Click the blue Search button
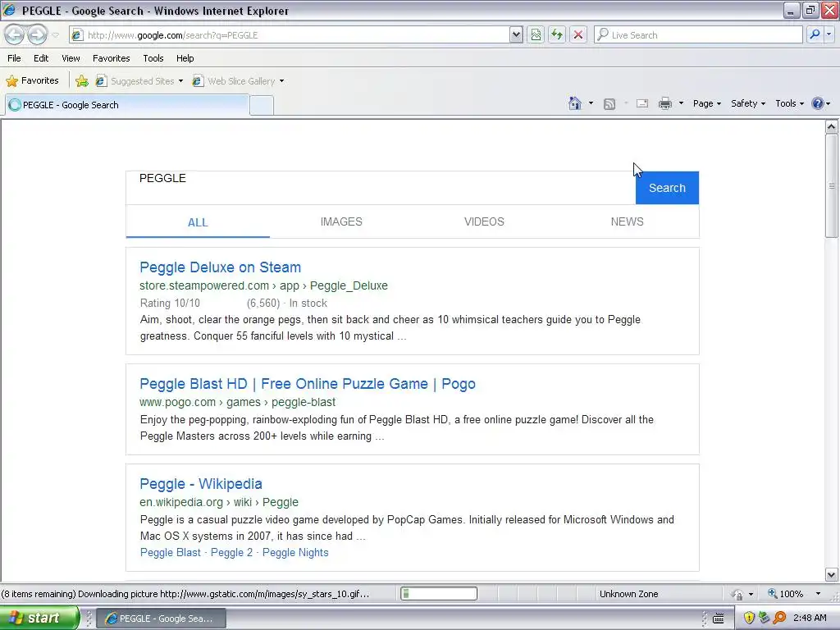 point(667,188)
